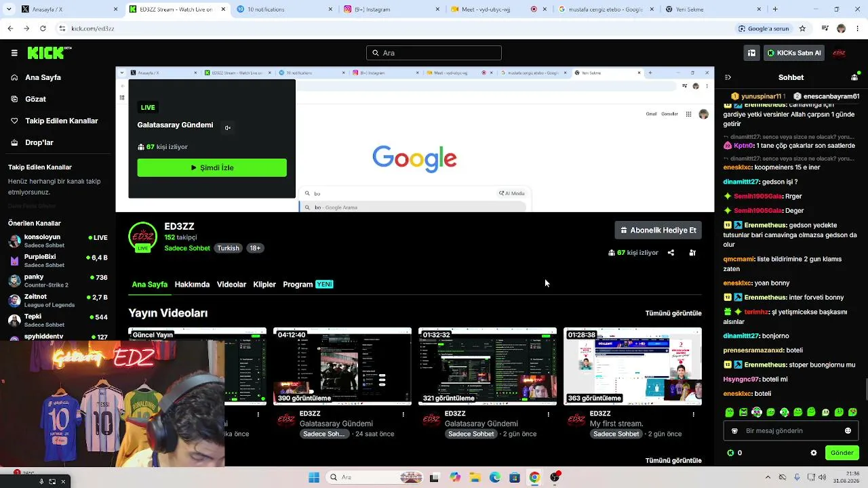Viewport: 868px width, 488px height.
Task: Open Microsoft Edge from taskbar
Action: 495,477
